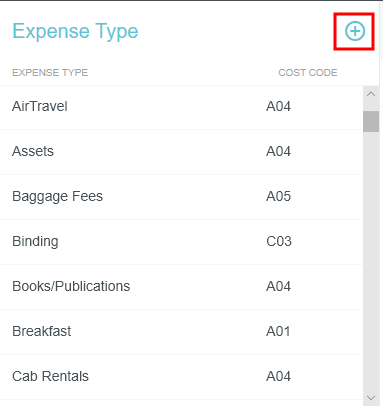
Task: Click the A04 cost code beside Cab Rentals
Action: point(278,376)
